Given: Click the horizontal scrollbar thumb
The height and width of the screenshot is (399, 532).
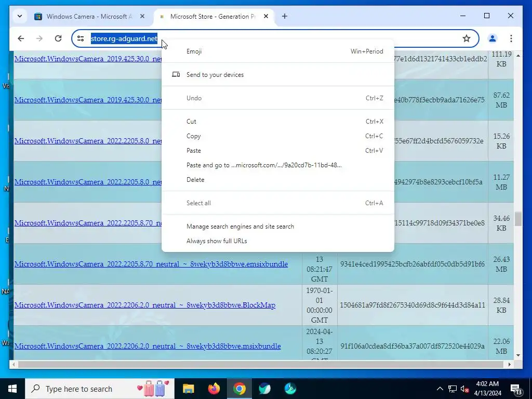Looking at the screenshot, I should tap(261, 364).
